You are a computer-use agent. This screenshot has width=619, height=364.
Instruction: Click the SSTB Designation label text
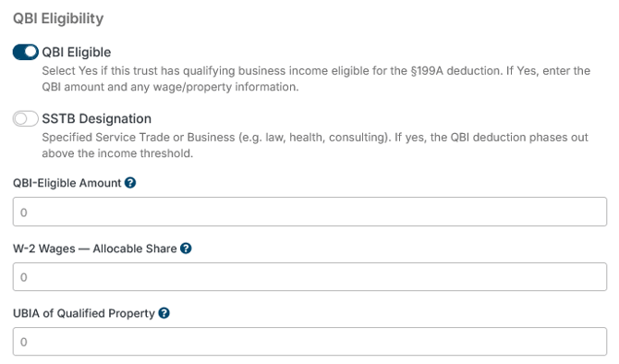97,118
